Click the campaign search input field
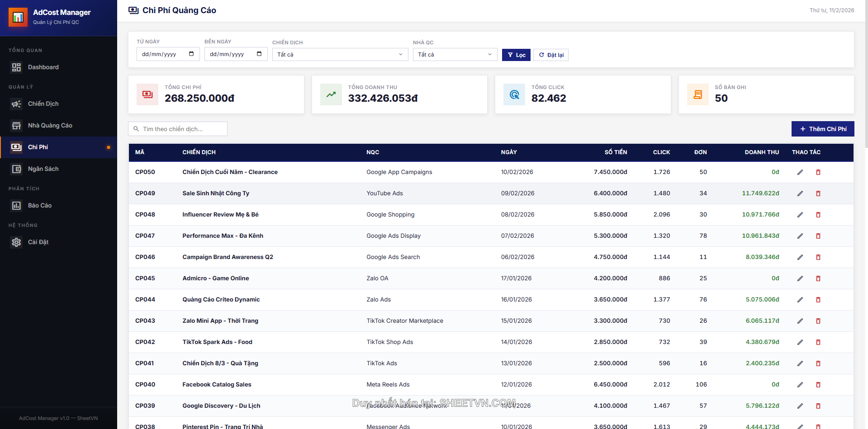Viewport: 868px width, 429px height. click(x=181, y=129)
